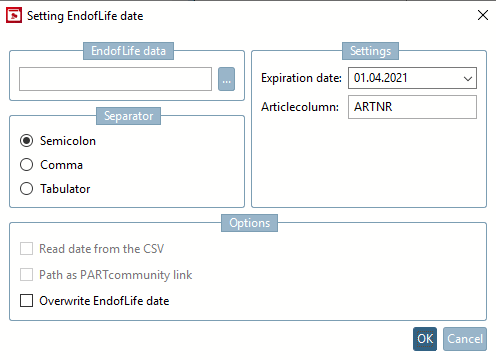Screen dimensions: 496x360
Task: Expand the Expiration date chevron arrow
Action: click(468, 79)
